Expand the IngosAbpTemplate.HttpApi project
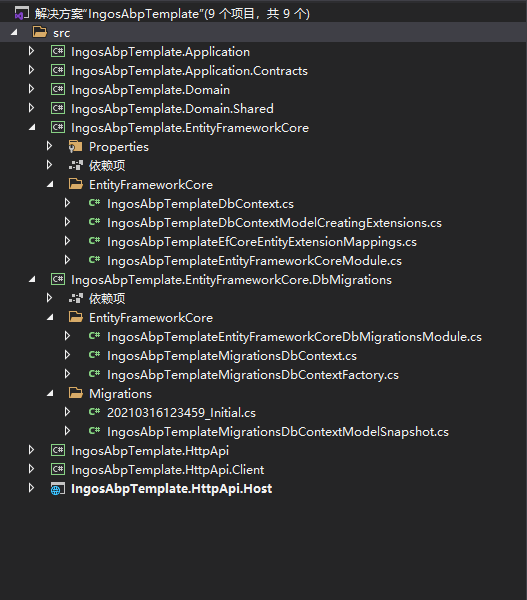Screen dimensions: 527x600 [x=31, y=450]
